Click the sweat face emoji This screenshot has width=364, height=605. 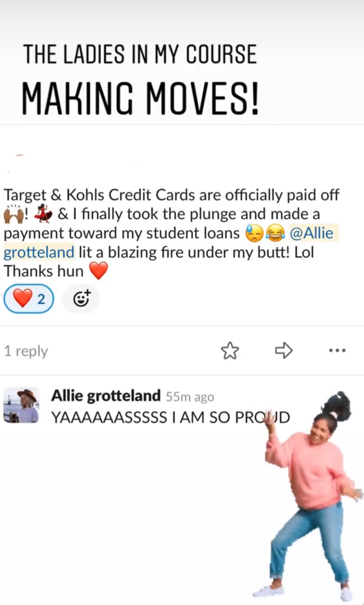(x=254, y=234)
